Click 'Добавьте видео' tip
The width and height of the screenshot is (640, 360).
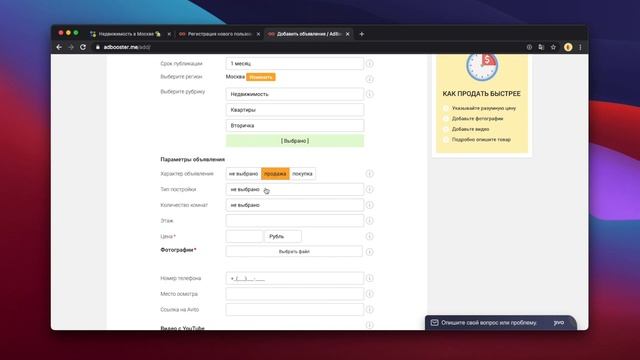(470, 129)
